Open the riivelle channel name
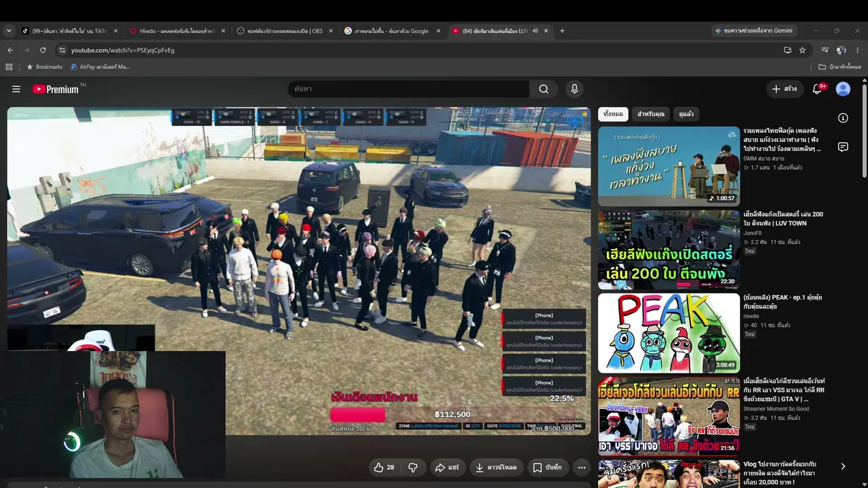This screenshot has height=488, width=868. 751,316
